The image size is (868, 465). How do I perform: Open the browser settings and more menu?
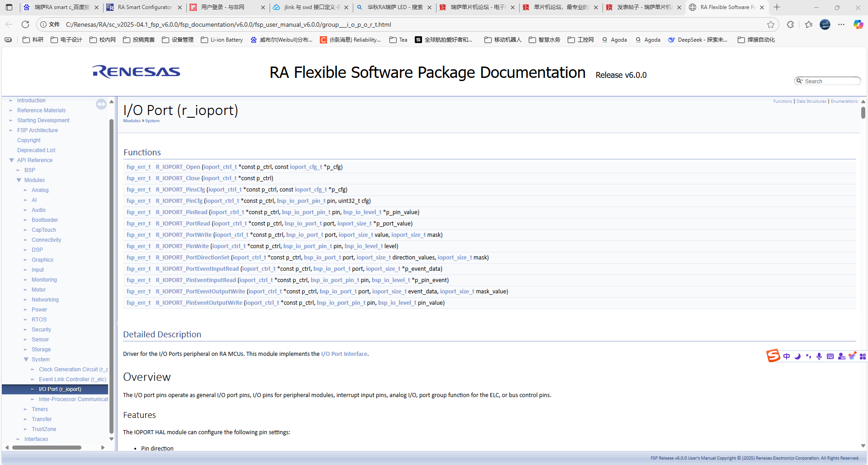[841, 24]
